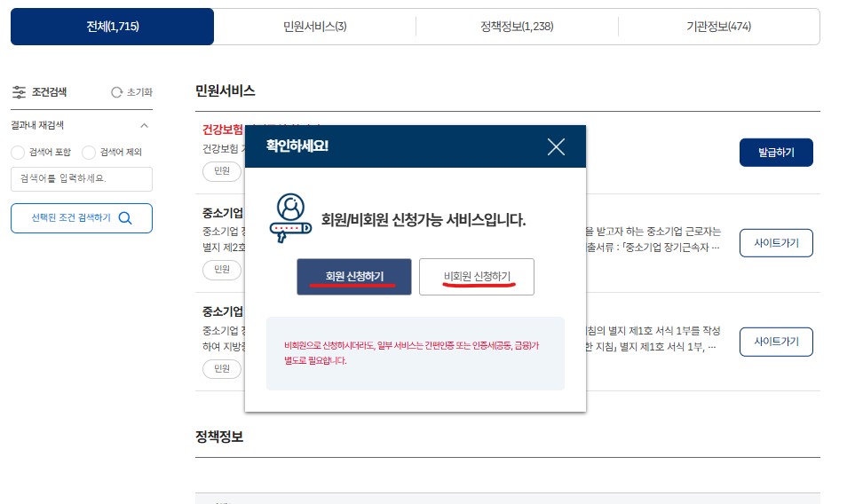Click 사이트가기 beside the 중소기업 근로자는 text

[776, 243]
